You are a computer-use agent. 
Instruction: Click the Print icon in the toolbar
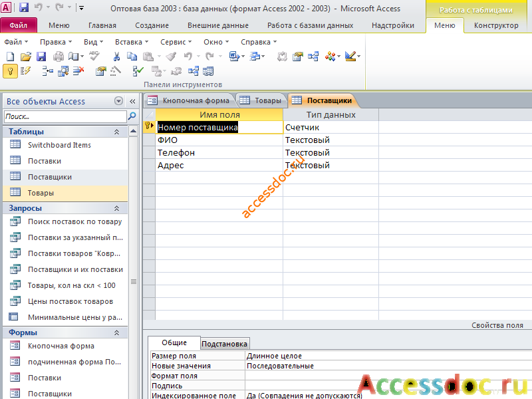(59, 57)
